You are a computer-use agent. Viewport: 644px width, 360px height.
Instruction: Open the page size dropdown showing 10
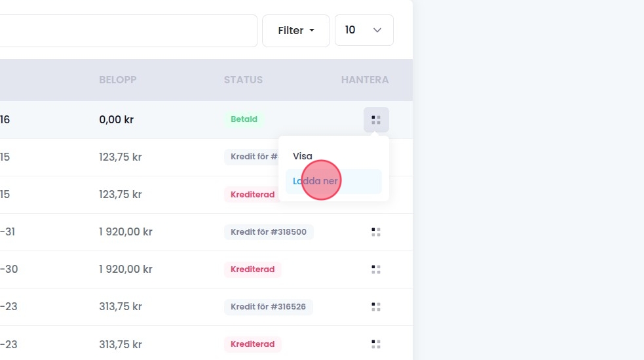pos(364,30)
